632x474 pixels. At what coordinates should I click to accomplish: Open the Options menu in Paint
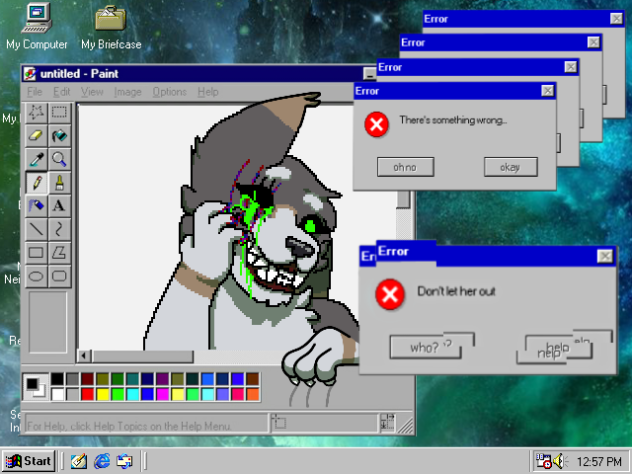[x=170, y=92]
